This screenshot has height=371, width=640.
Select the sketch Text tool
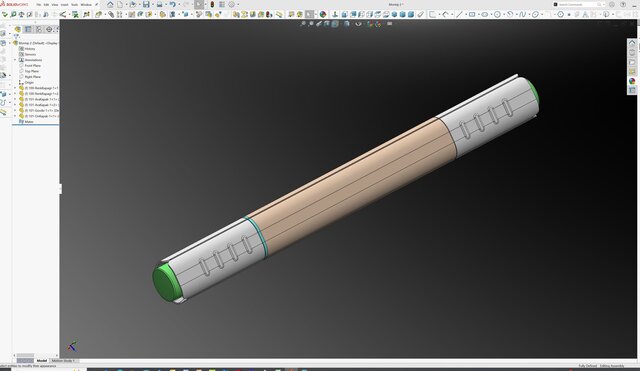(x=585, y=14)
